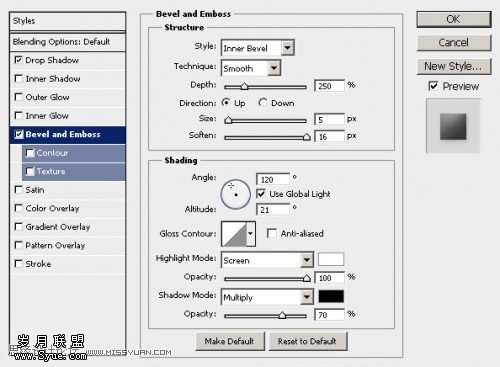Click the style preview thumbnail
The width and height of the screenshot is (500, 367).
[453, 126]
